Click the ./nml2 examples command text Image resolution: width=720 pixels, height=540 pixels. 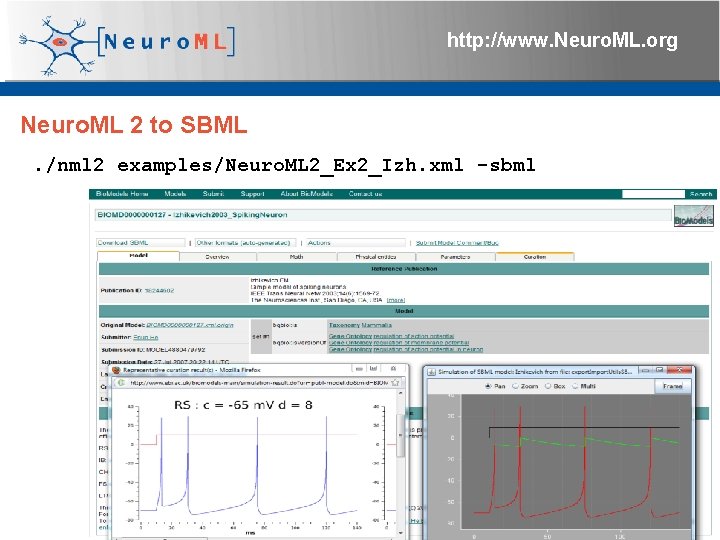point(285,165)
